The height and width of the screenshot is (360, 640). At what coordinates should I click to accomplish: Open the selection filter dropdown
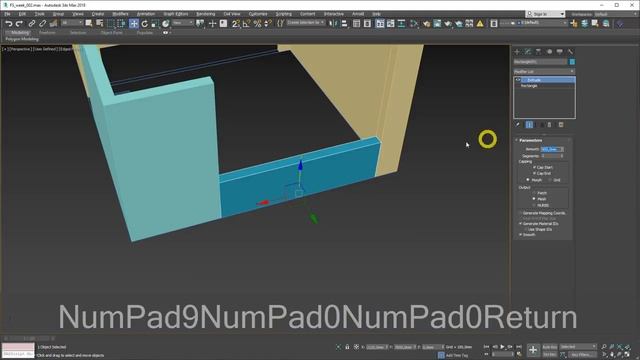(x=72, y=23)
